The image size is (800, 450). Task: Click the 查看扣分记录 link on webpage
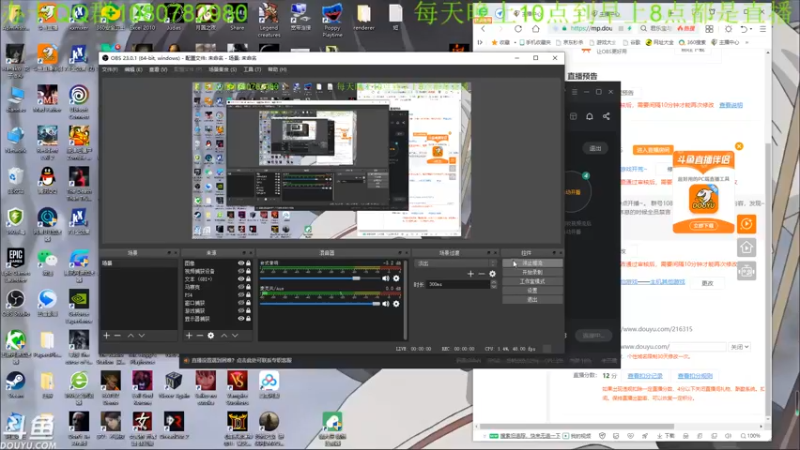[x=645, y=376]
